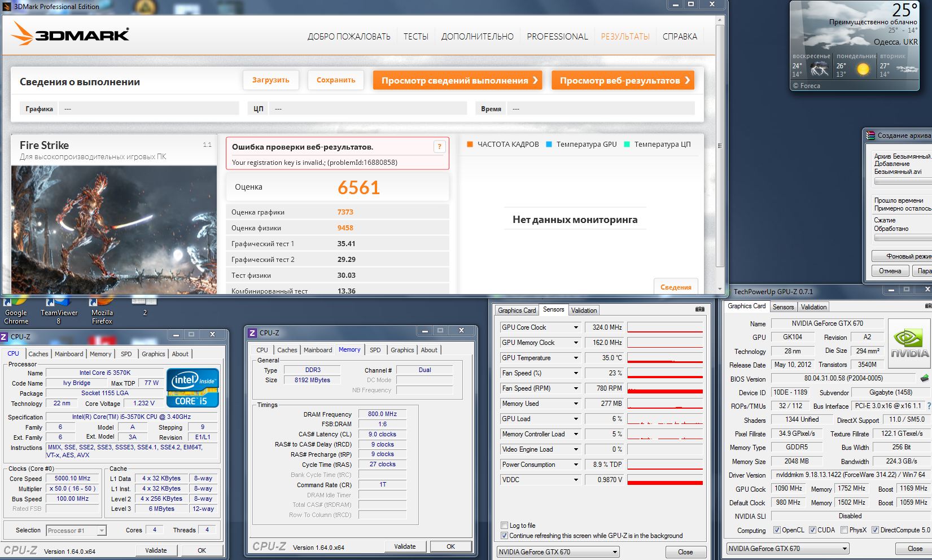932x560 pixels.
Task: Click the Сохранить button
Action: [336, 80]
